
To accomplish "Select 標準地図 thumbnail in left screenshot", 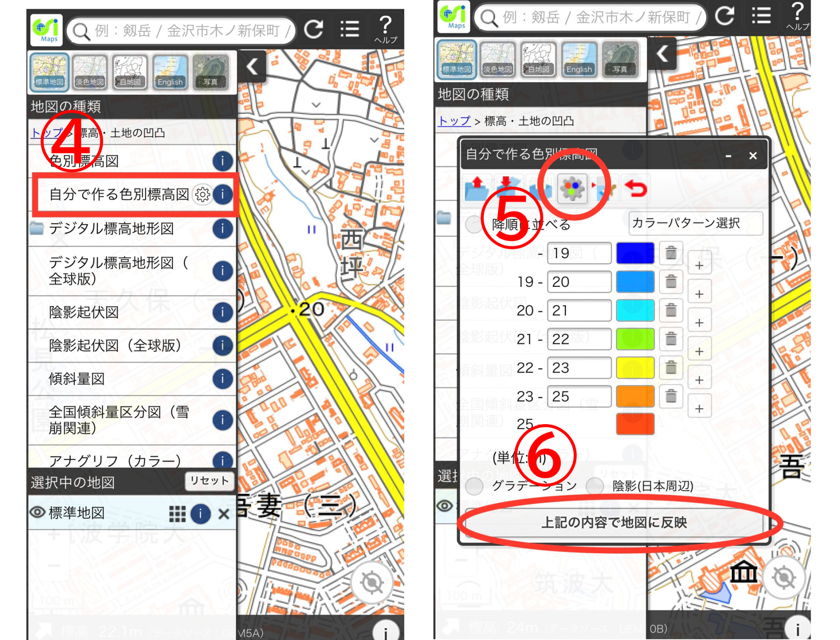I will pos(49,72).
